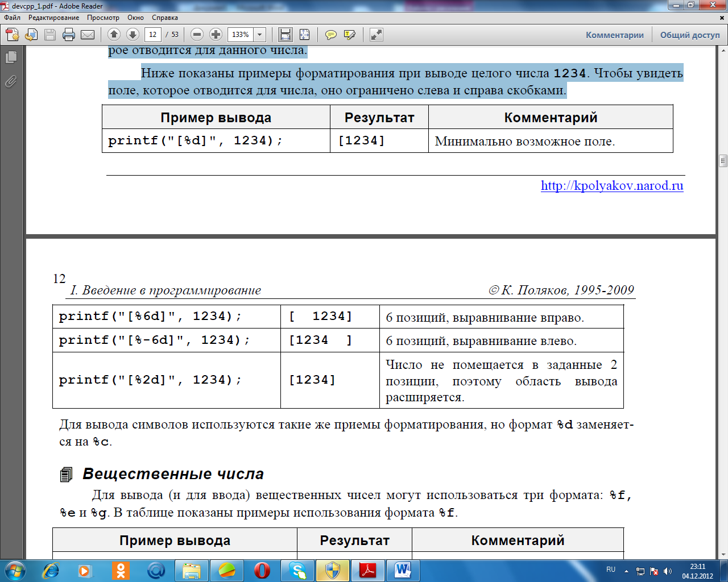
Task: Show hidden system tray icons
Action: point(626,571)
